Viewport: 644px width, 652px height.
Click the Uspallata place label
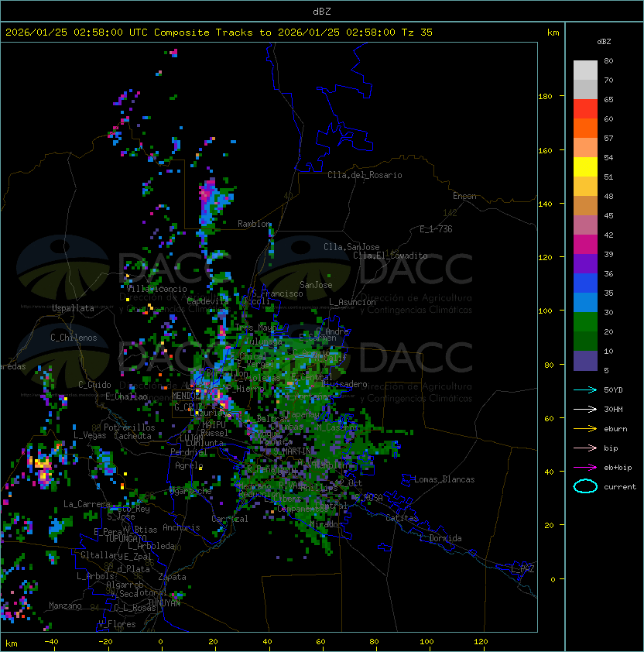coord(73,308)
